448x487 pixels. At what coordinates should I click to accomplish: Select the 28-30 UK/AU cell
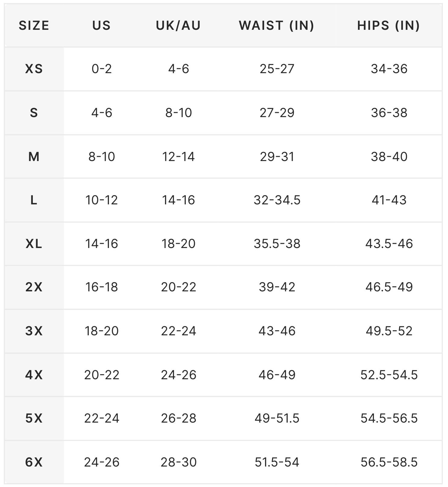click(x=179, y=462)
